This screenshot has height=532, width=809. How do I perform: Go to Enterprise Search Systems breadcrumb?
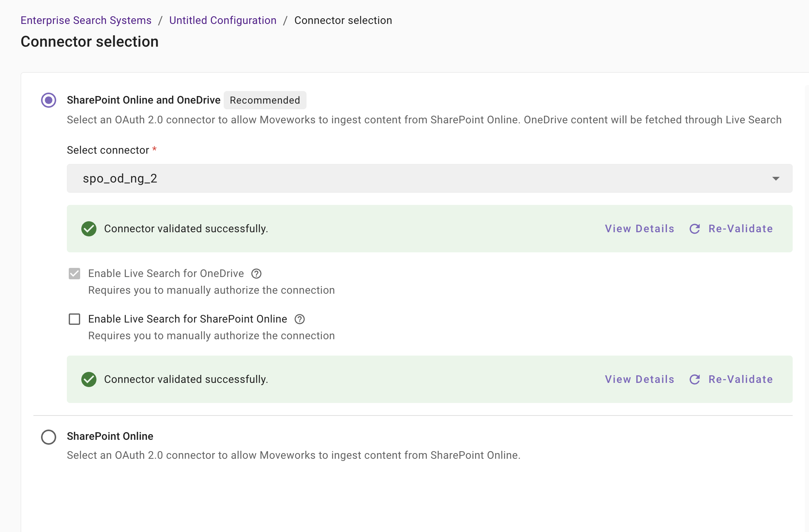[x=86, y=20]
